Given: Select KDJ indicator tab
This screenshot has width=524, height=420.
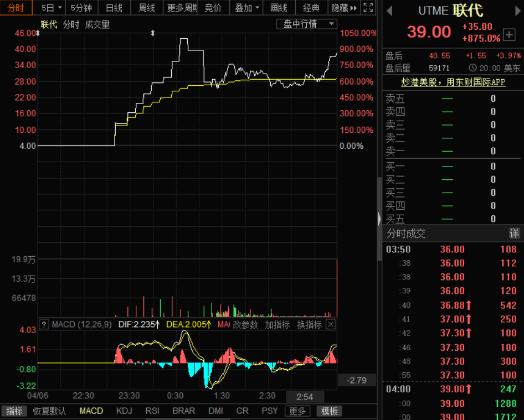Looking at the screenshot, I should pyautogui.click(x=124, y=411).
